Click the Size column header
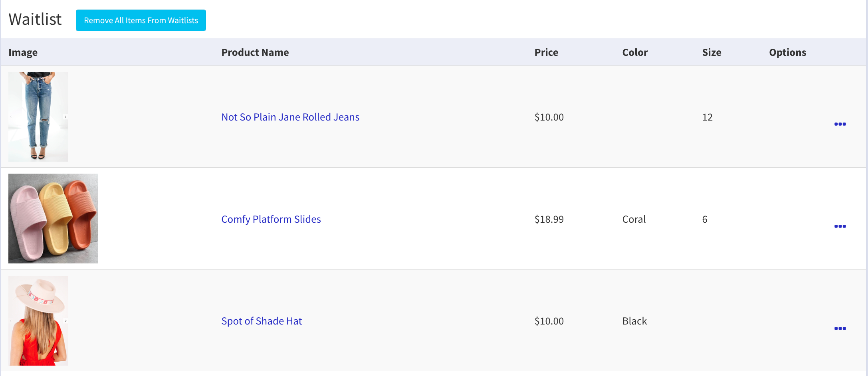 711,52
